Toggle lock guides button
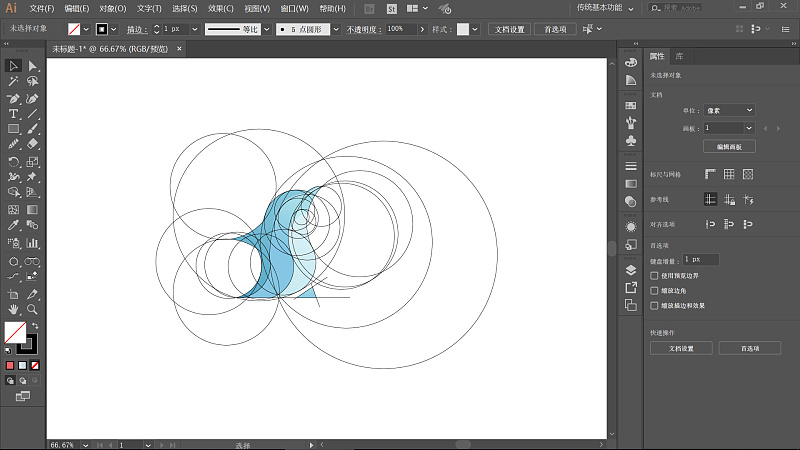The image size is (800, 450). 729,199
